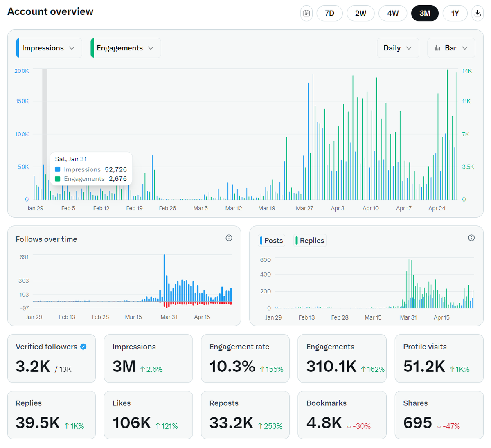Click the green Engagements tooltip swatch
Image resolution: width=491 pixels, height=448 pixels.
(58, 179)
